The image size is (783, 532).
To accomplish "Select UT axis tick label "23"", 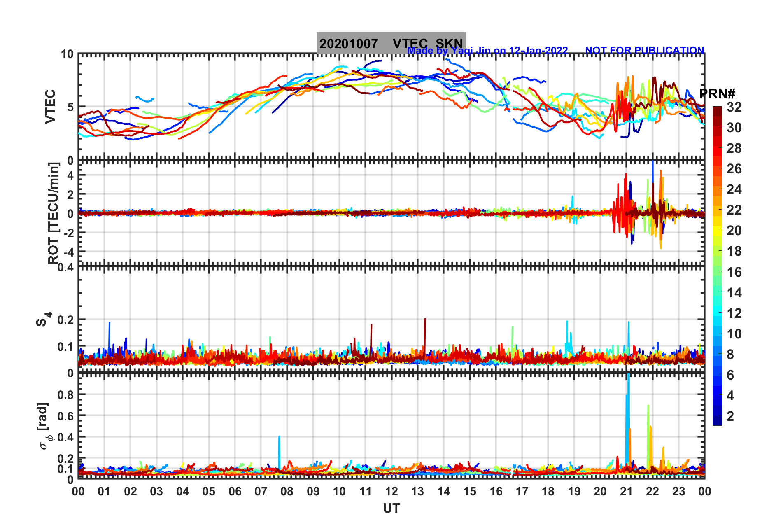I will pos(679,491).
